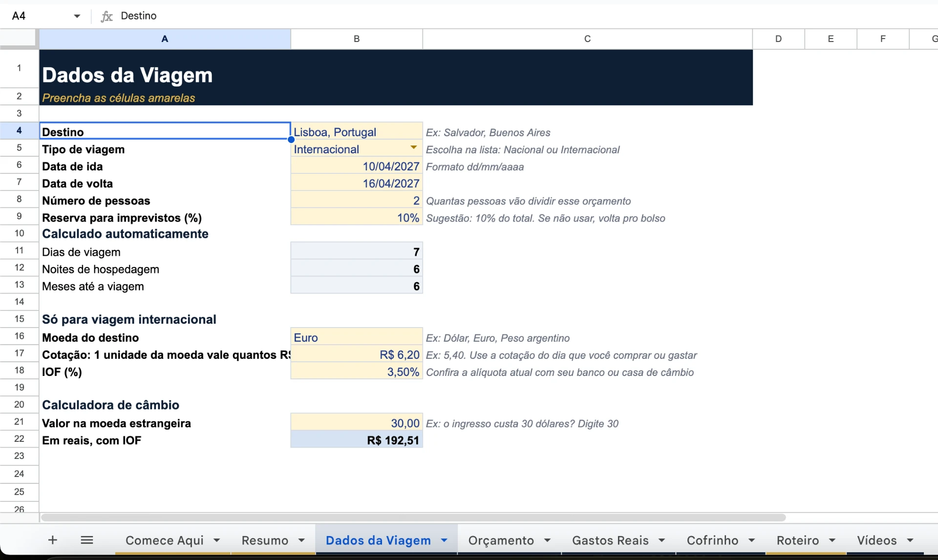
Task: Select the Lisboa, Portugal cell
Action: [357, 131]
